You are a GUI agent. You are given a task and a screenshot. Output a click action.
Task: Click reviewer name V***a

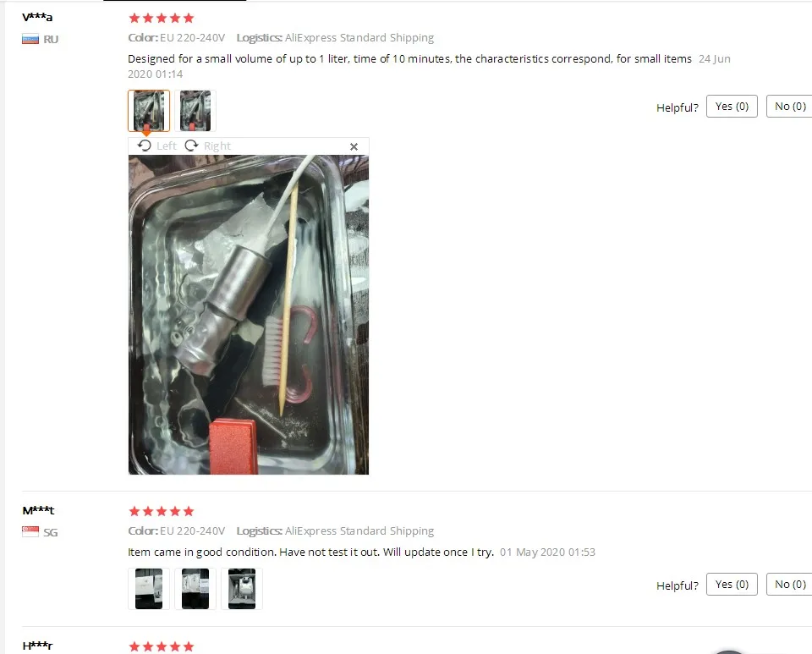click(x=37, y=17)
